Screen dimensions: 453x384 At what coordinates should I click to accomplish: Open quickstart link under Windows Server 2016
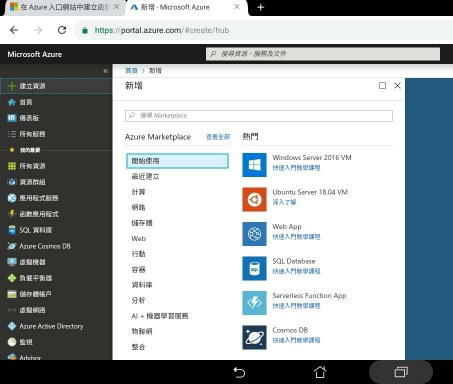(x=296, y=168)
